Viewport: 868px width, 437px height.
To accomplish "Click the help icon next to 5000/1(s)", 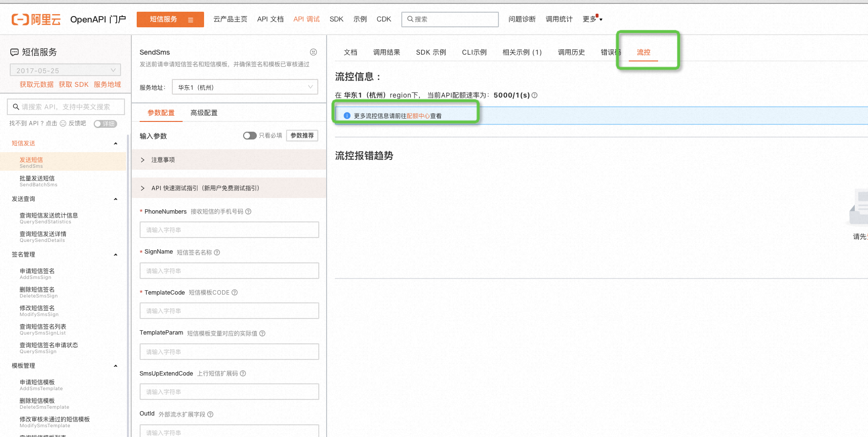I will click(535, 95).
